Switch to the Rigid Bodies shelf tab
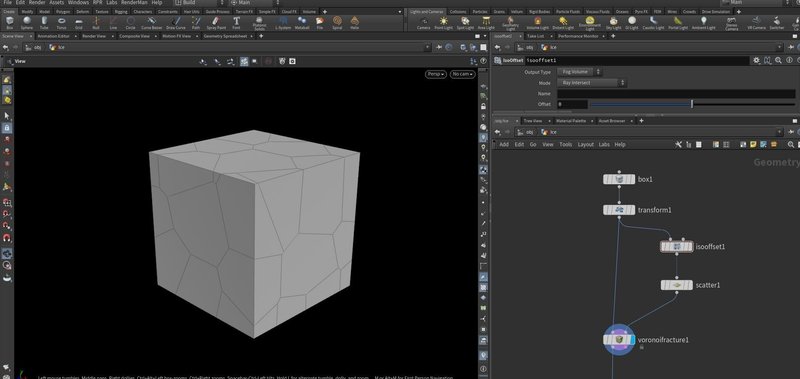Viewport: 800px width, 379px height. [x=539, y=11]
